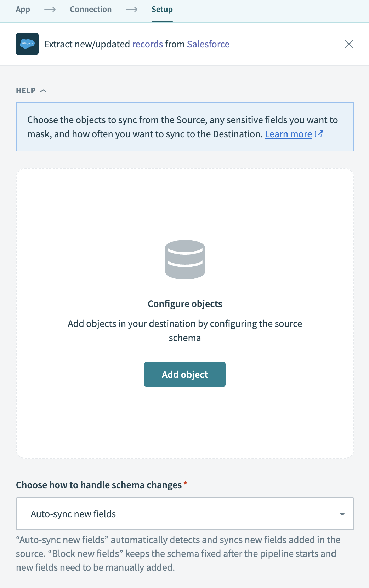369x588 pixels.
Task: Click the records link in the header
Action: 147,44
